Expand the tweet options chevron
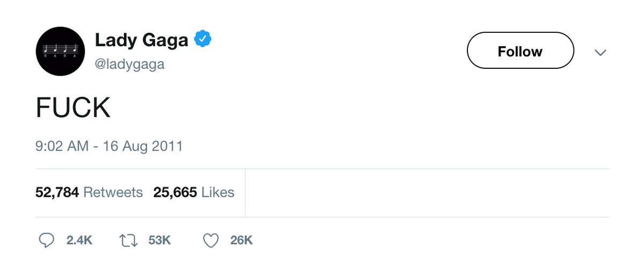This screenshot has height=272, width=644. 601,52
